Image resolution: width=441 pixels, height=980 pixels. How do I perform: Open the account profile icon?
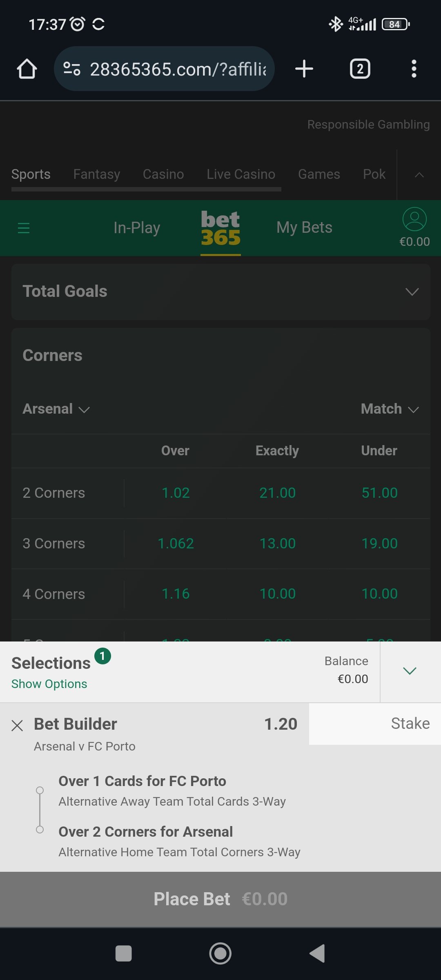tap(414, 220)
